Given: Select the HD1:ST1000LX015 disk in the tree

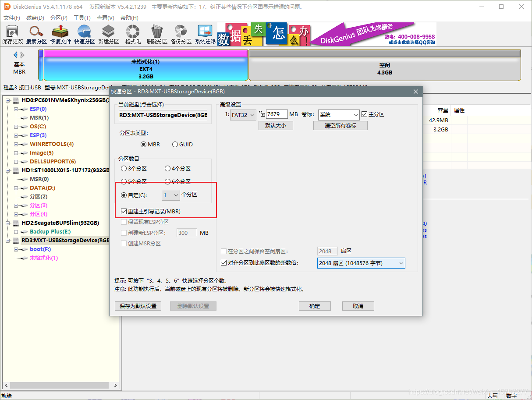Looking at the screenshot, I should click(x=65, y=170).
